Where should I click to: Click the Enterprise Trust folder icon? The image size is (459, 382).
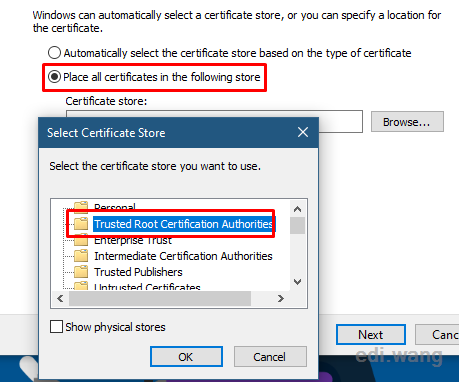[x=81, y=240]
